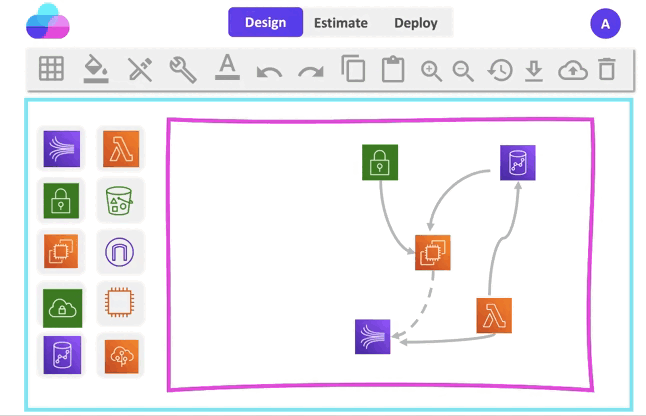Select the purple arch gateway icon in the palette
The width and height of the screenshot is (646, 416).
pos(119,252)
